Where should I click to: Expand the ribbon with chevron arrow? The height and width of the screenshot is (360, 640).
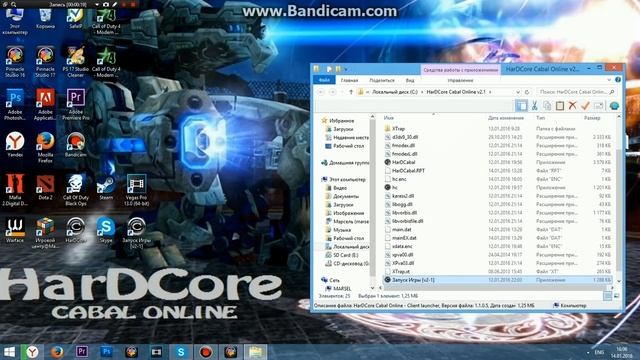[x=609, y=80]
